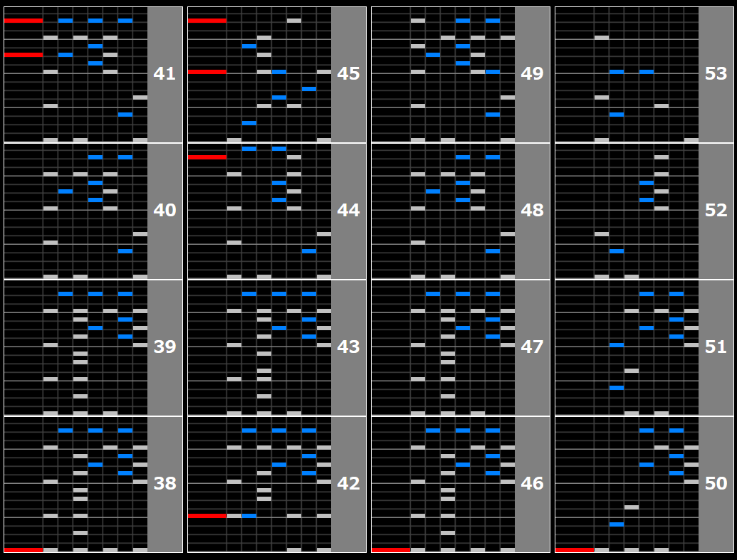Viewport: 737px width, 560px height.
Task: Select the measure 41 number label
Action: click(x=165, y=73)
